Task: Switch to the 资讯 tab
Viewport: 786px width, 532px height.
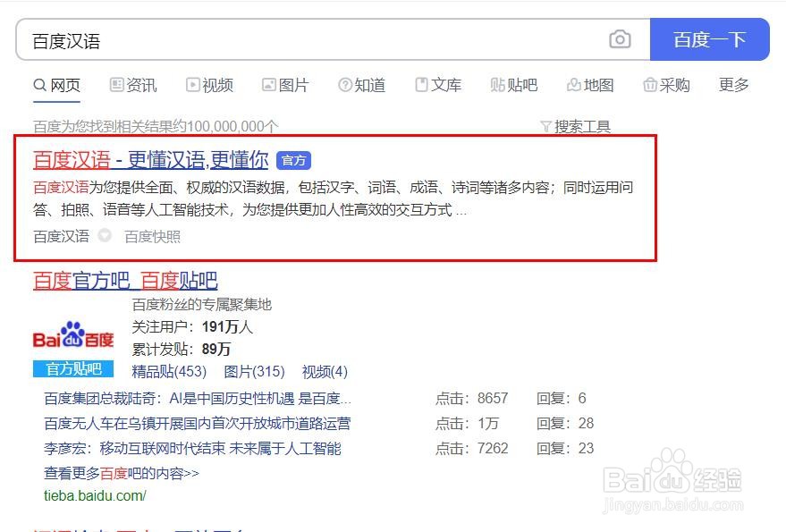Action: tap(133, 85)
